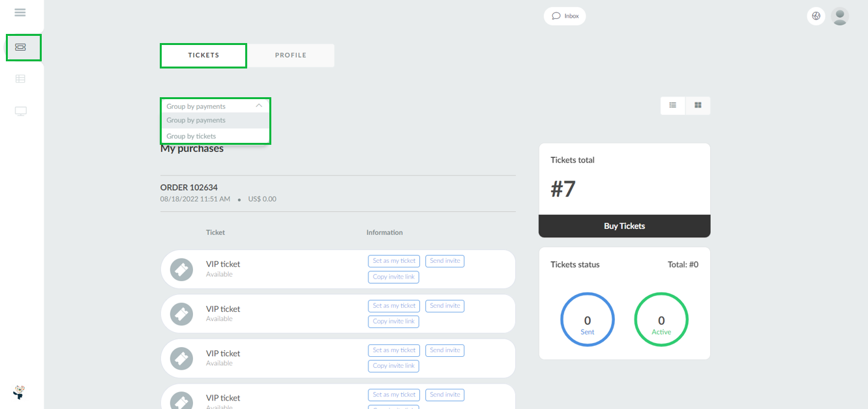The height and width of the screenshot is (409, 868).
Task: Open the language globe icon
Action: [816, 16]
